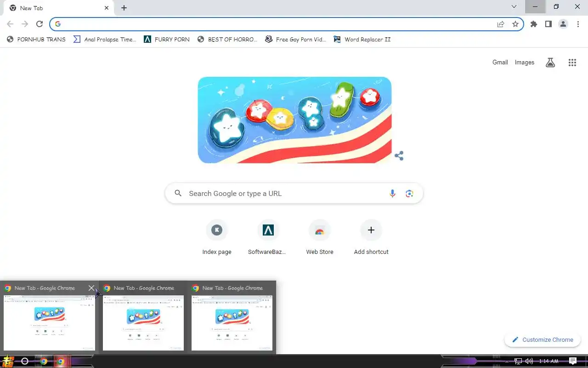Open the Web Store shortcut

coord(320,237)
